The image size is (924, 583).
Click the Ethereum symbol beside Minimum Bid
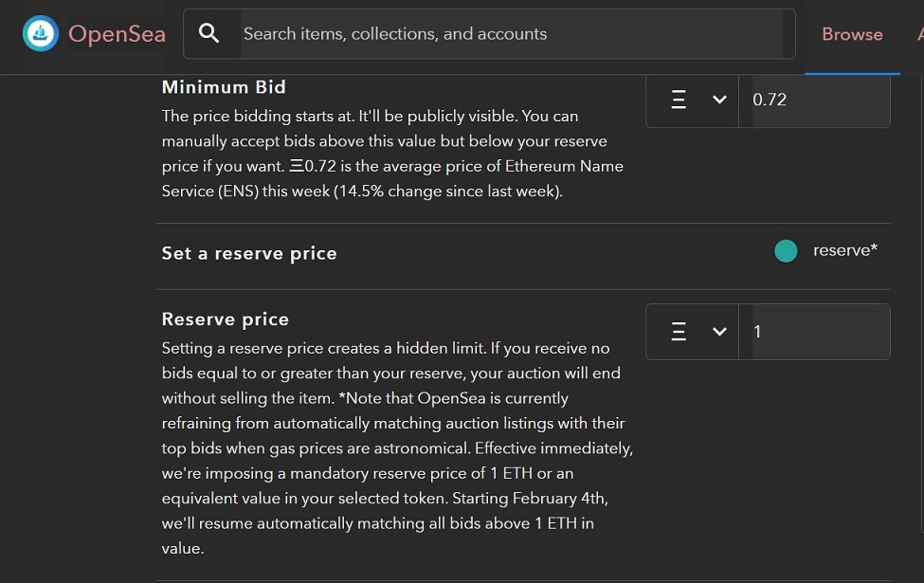(679, 100)
